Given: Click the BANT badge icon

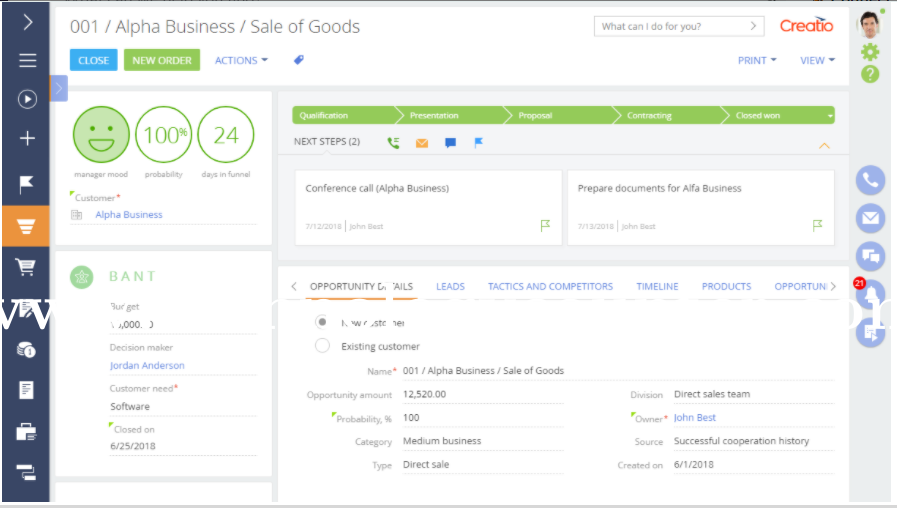Looking at the screenshot, I should (82, 277).
